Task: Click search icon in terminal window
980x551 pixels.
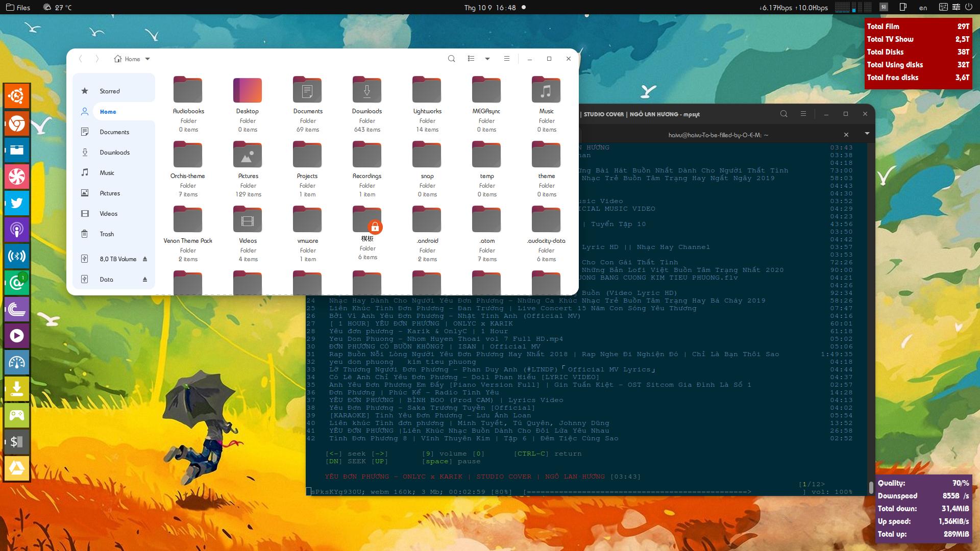Action: pos(783,114)
